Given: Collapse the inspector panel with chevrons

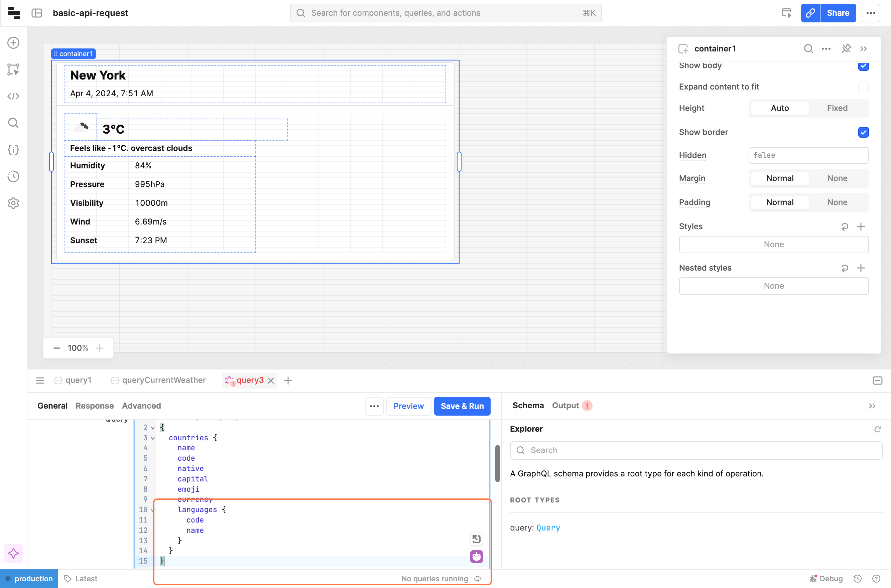Looking at the screenshot, I should pos(864,49).
